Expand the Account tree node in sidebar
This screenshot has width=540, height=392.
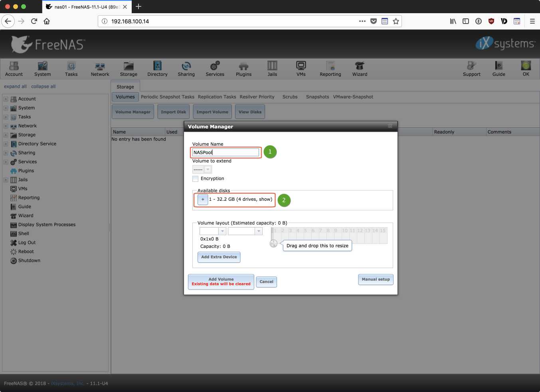coord(6,99)
